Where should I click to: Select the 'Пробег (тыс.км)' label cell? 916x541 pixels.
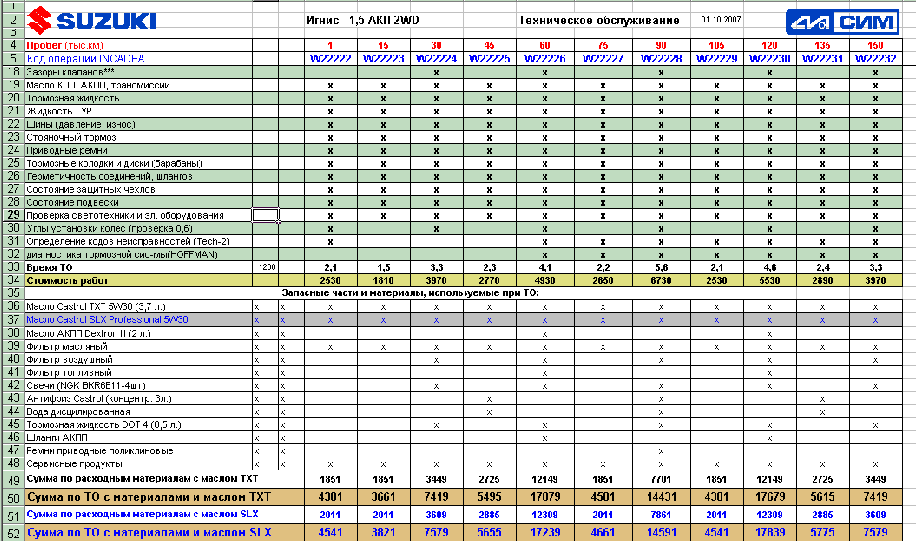(138, 45)
